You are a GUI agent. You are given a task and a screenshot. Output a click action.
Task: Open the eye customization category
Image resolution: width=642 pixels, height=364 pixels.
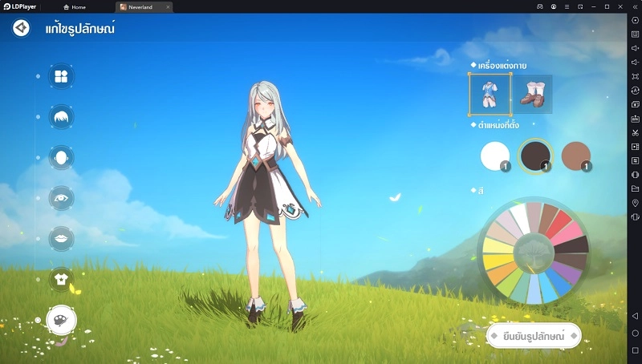tap(62, 198)
